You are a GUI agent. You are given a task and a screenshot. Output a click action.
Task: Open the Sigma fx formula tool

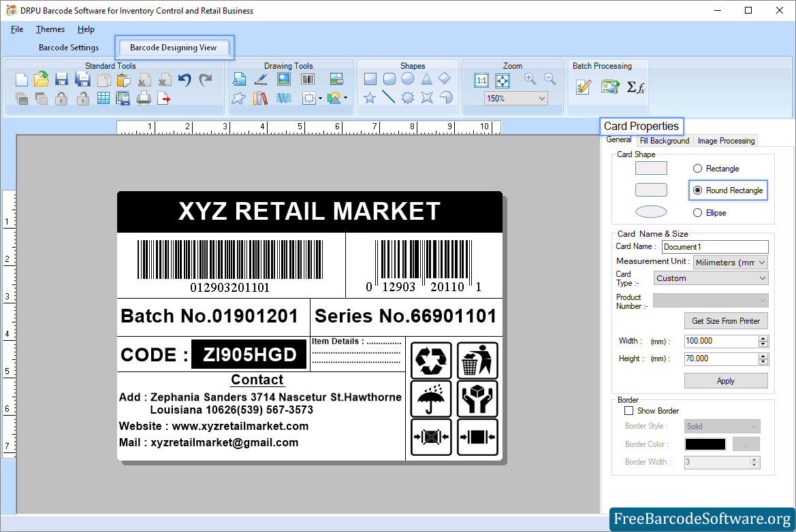635,87
